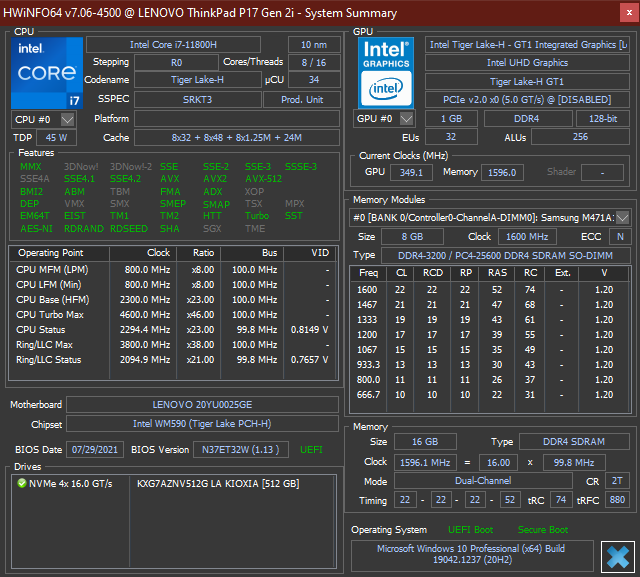The height and width of the screenshot is (577, 640).
Task: Click the Windows 10 Professional OS box
Action: tap(471, 556)
